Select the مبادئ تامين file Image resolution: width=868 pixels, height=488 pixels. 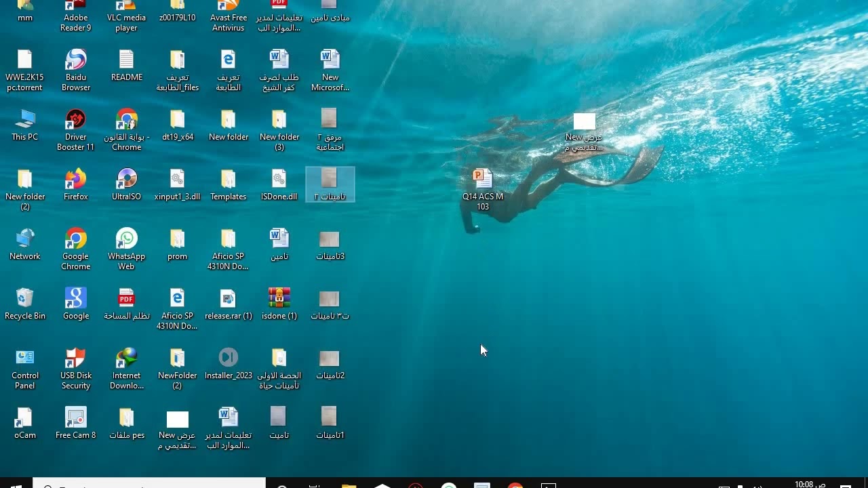[330, 12]
